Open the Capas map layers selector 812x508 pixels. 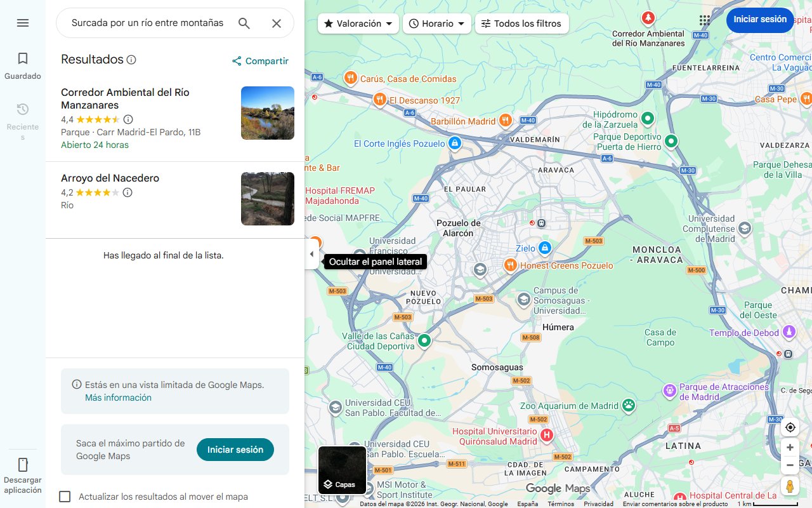[x=343, y=470]
